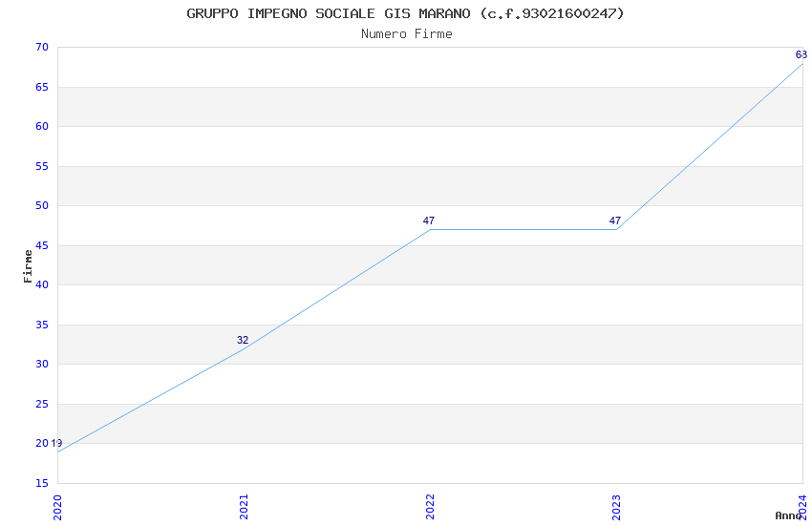Click the y-axis tick value 70
This screenshot has height=525, width=812.
point(42,47)
